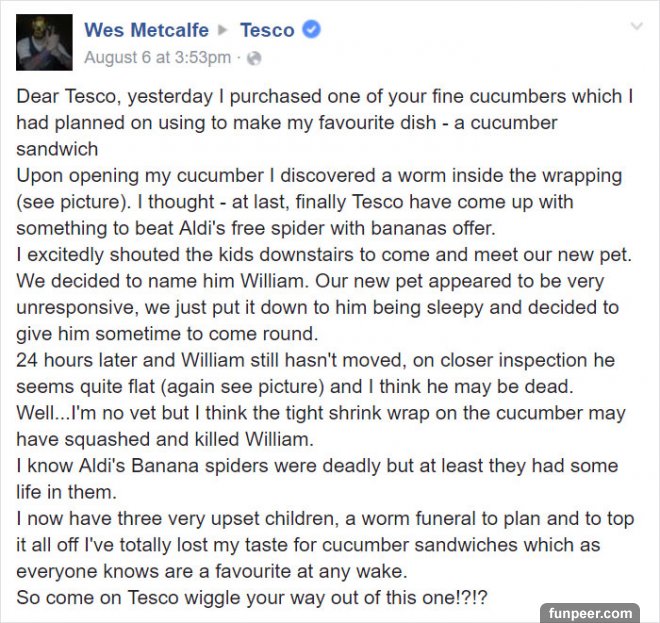This screenshot has width=660, height=623.
Task: Click the funpeer.com watermark
Action: 592,613
